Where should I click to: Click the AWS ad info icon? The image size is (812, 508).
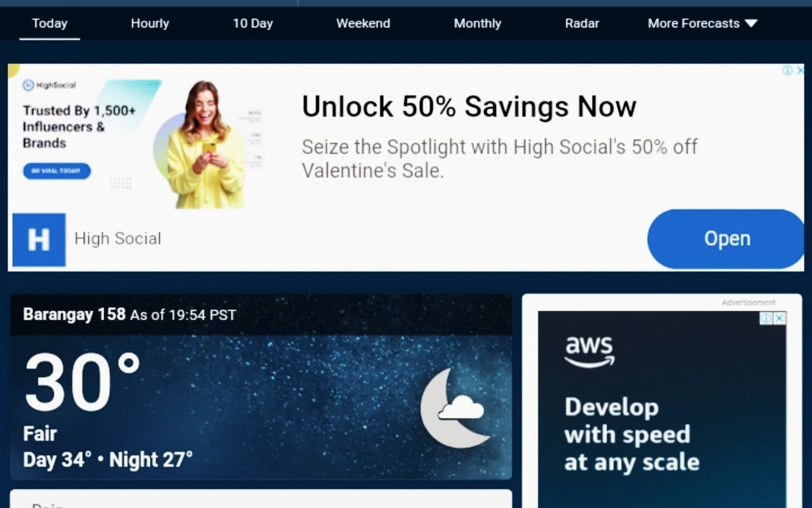click(766, 317)
